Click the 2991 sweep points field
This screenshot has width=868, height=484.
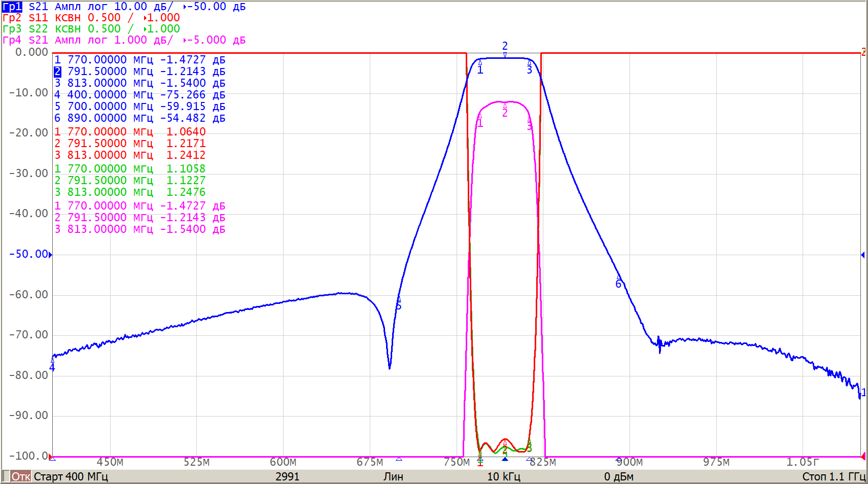(x=287, y=477)
